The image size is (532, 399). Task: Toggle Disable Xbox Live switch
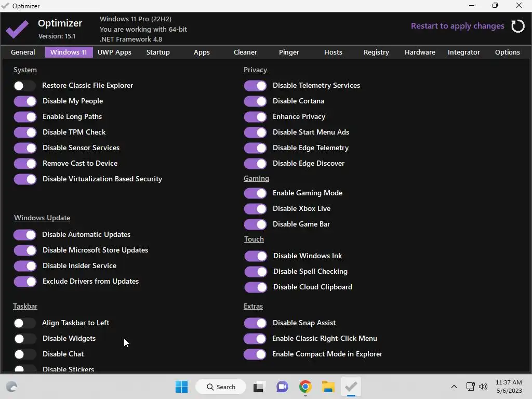click(x=255, y=209)
